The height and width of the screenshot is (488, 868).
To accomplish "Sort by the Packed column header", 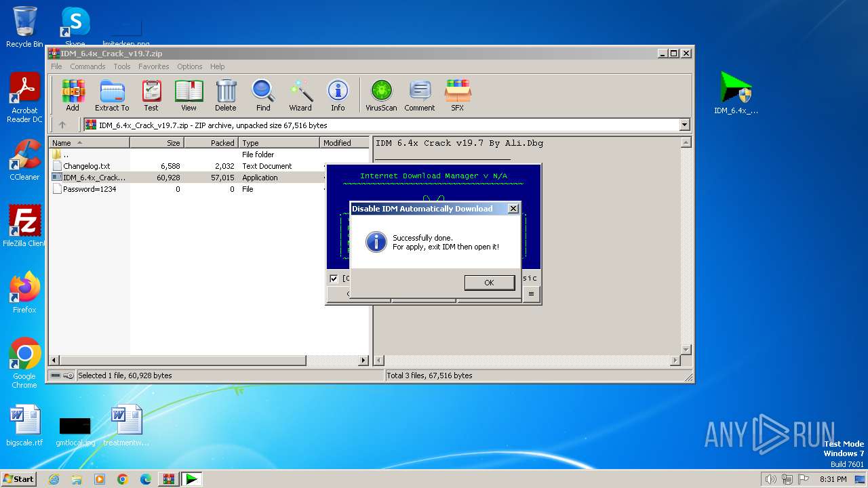I will 211,143.
